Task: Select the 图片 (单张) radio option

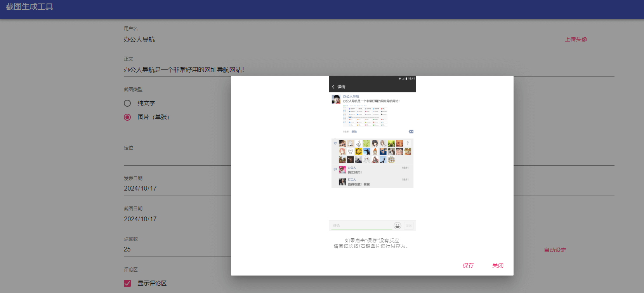Action: pos(127,117)
